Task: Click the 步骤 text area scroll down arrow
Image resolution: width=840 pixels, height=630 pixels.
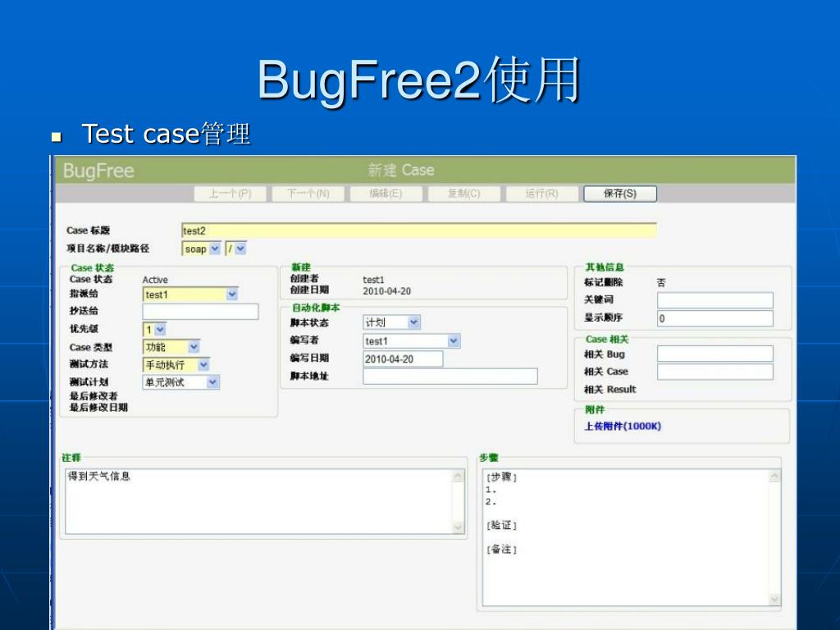Action: (x=774, y=600)
